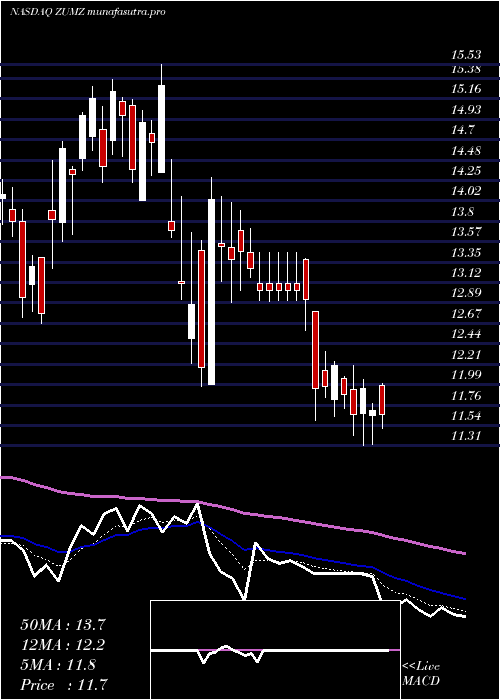This screenshot has height=700, width=500.
Task: Click the 14.7 price level label
Action: pyautogui.click(x=462, y=130)
